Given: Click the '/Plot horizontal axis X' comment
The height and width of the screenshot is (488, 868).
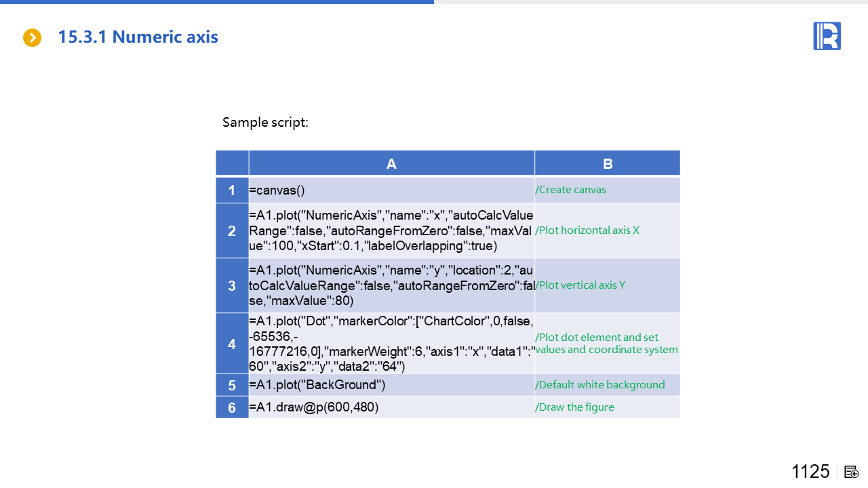Looking at the screenshot, I should pyautogui.click(x=587, y=230).
